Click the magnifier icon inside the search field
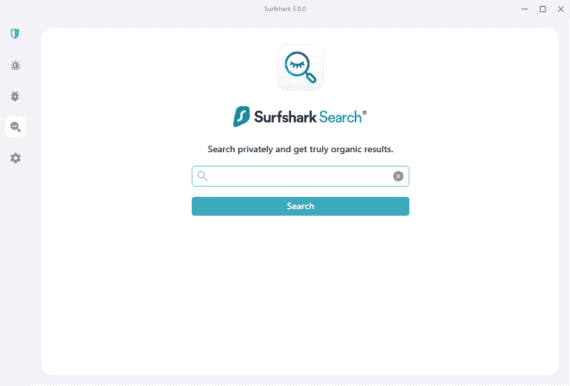Viewport: 570px width, 386px height. [202, 176]
